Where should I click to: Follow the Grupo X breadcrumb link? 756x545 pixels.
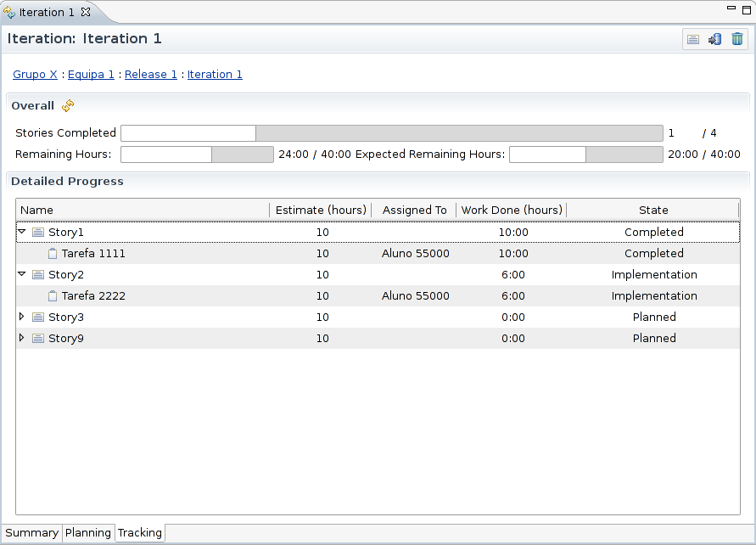click(x=35, y=75)
